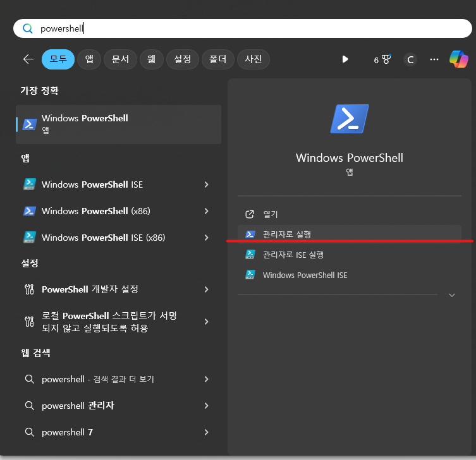Choose 관리자로 ISE 실행
476x460 pixels.
[x=350, y=255]
